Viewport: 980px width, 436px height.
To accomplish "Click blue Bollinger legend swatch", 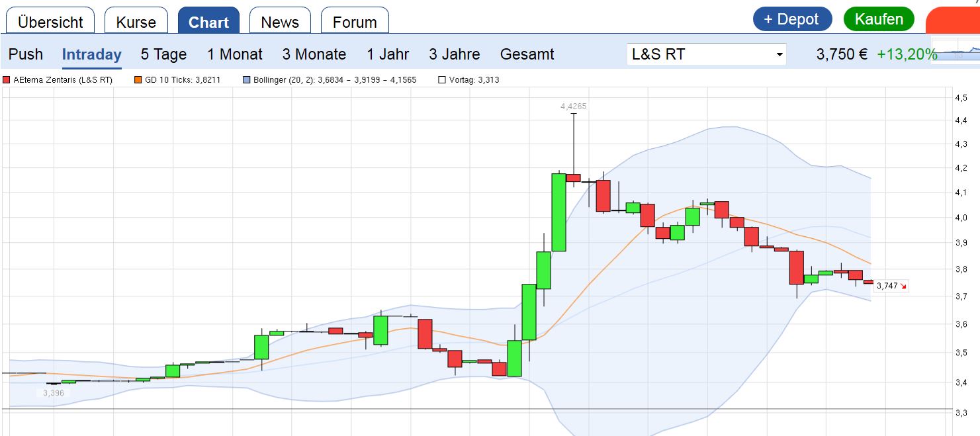I will coord(247,80).
